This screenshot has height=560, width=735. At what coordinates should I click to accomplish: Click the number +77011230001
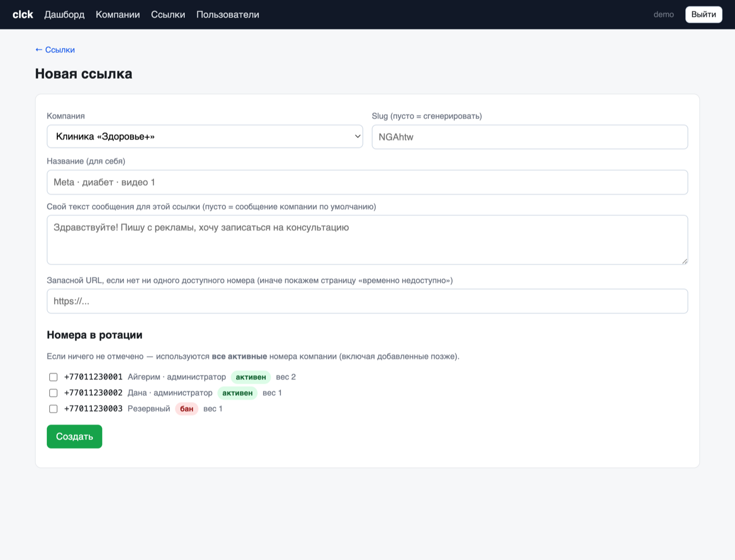93,377
